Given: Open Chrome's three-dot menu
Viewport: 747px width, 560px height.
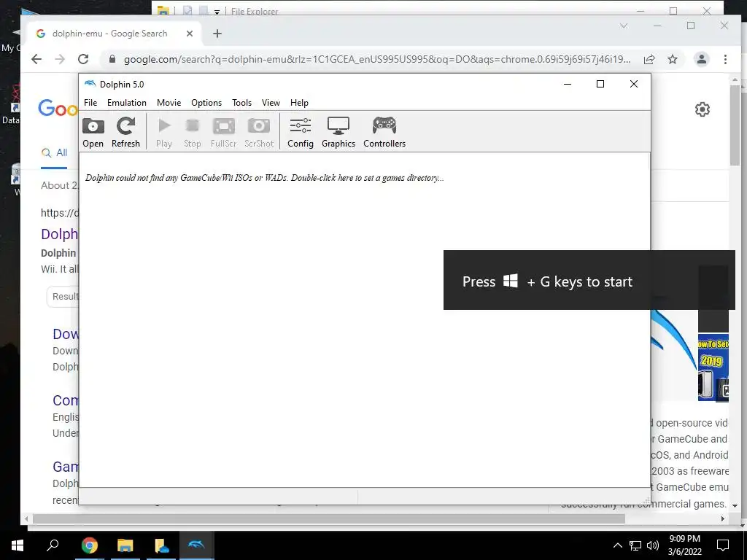Looking at the screenshot, I should [725, 59].
